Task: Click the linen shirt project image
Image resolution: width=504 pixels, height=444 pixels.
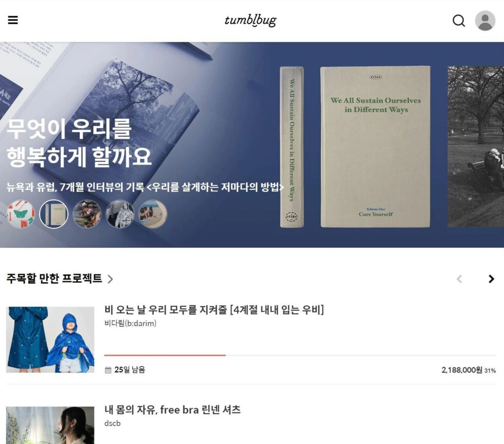Action: pyautogui.click(x=50, y=425)
